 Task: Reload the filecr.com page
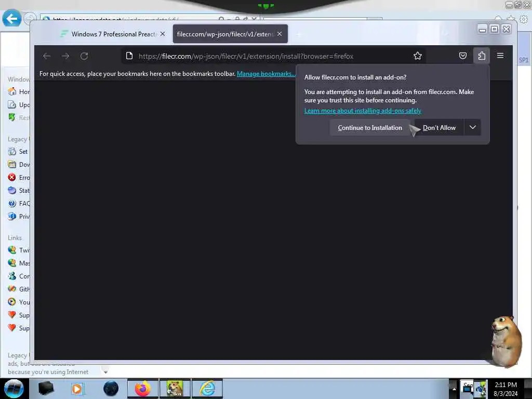click(84, 56)
